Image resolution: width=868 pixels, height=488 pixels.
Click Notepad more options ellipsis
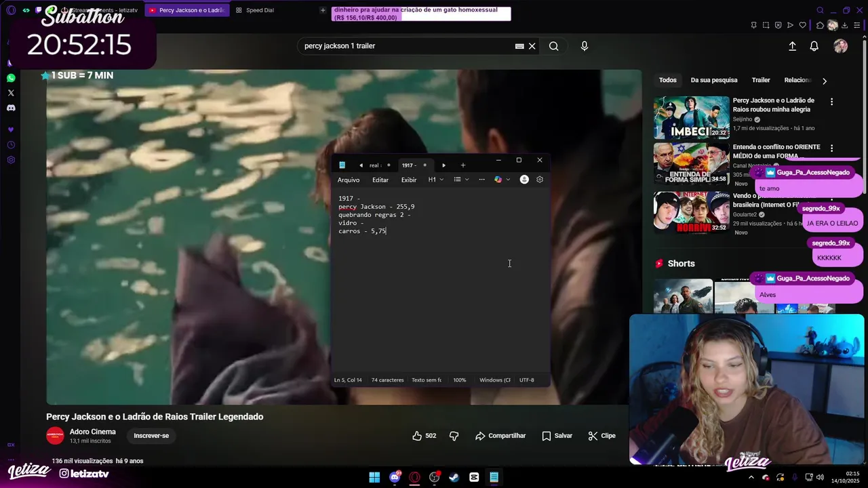tap(481, 180)
